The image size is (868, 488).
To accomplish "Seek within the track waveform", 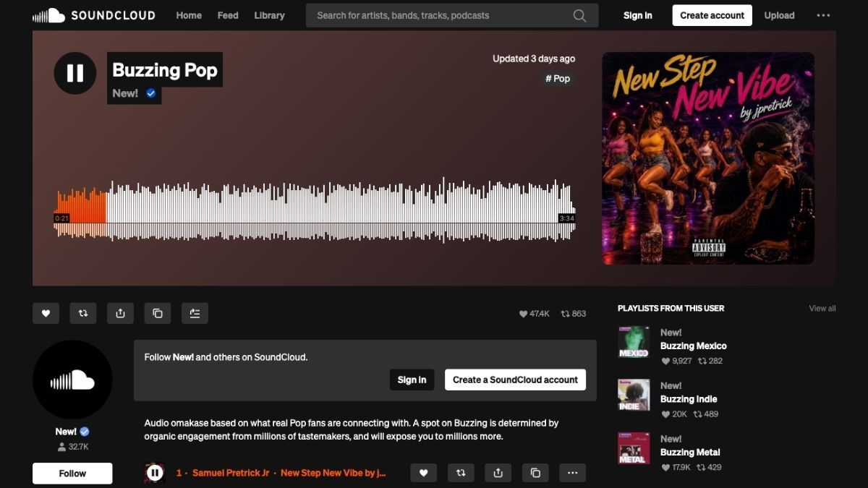I will 315,210.
